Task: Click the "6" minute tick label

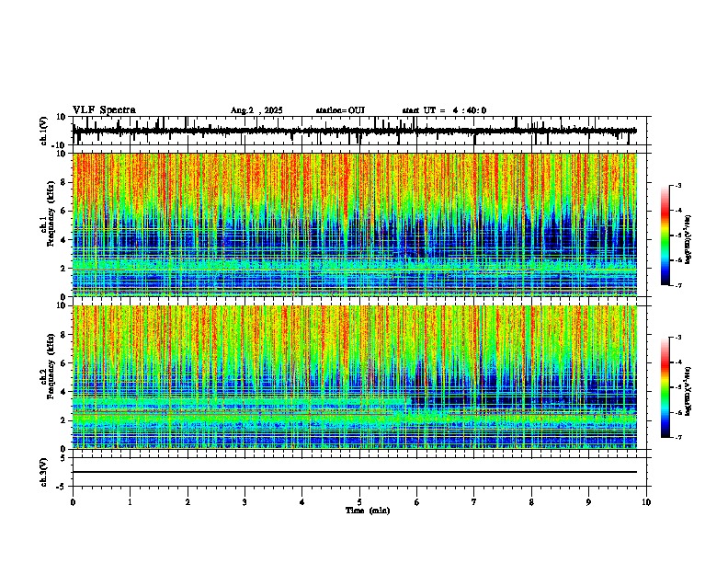Action: 417,502
